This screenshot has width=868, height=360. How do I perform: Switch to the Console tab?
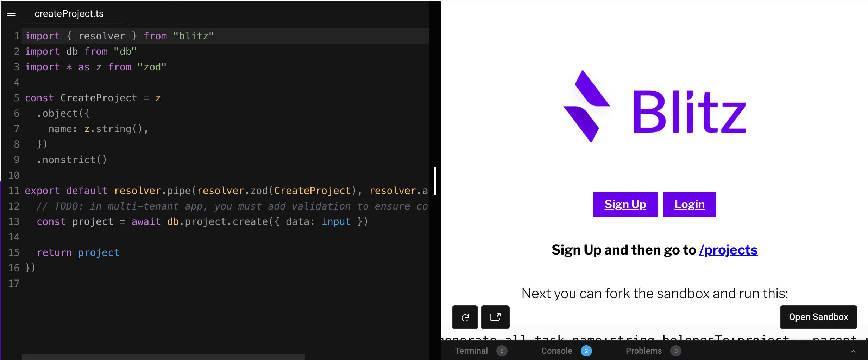[x=556, y=351]
